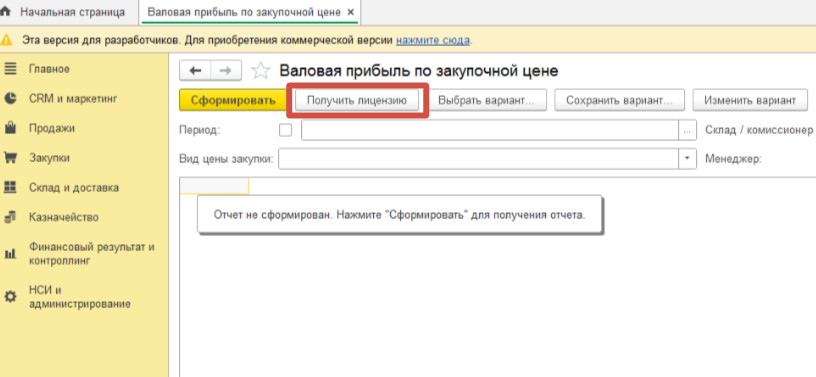
Task: Open the Главное section icon
Action: pos(10,69)
